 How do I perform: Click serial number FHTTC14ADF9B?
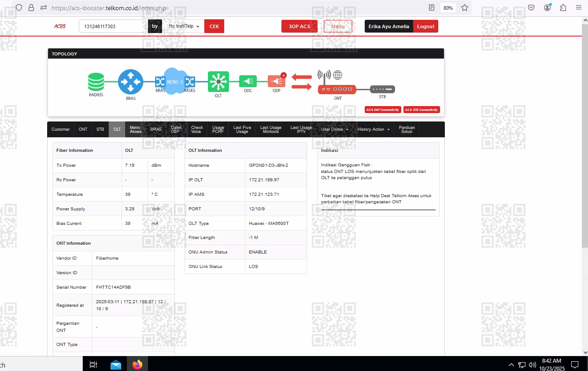(x=113, y=287)
